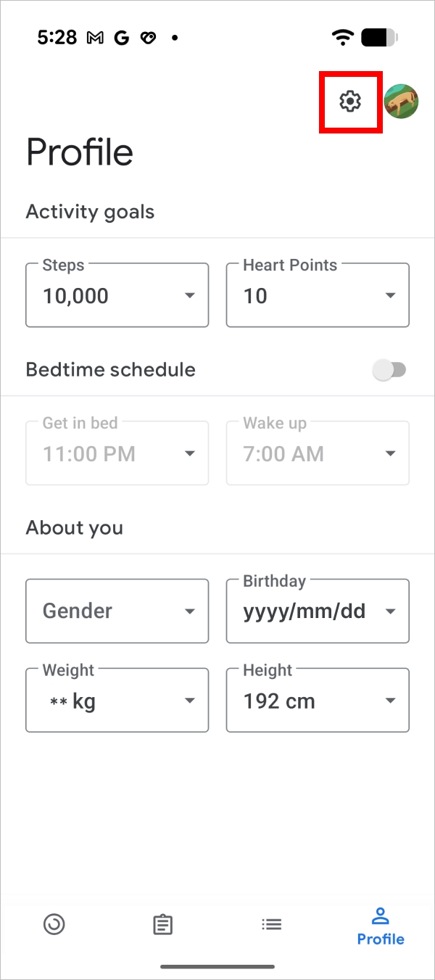Open settings via the gear icon
Screen dimensions: 435x980
point(350,102)
